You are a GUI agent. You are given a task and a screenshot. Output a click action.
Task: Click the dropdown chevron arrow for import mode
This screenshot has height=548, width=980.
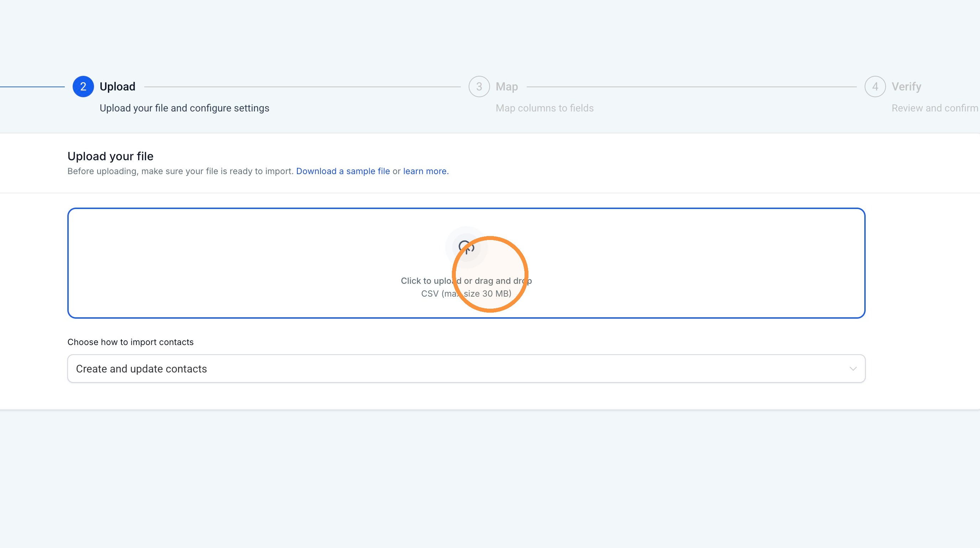point(853,369)
